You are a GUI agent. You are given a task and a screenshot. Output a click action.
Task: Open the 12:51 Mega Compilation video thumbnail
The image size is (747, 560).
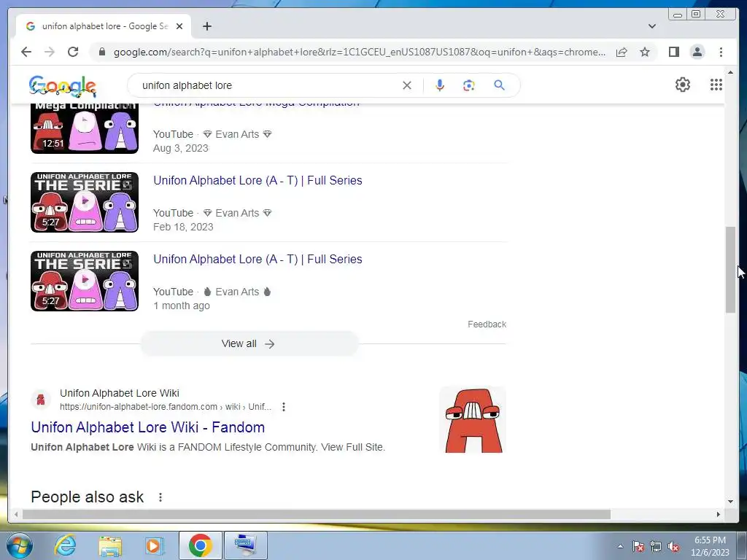[x=85, y=128]
